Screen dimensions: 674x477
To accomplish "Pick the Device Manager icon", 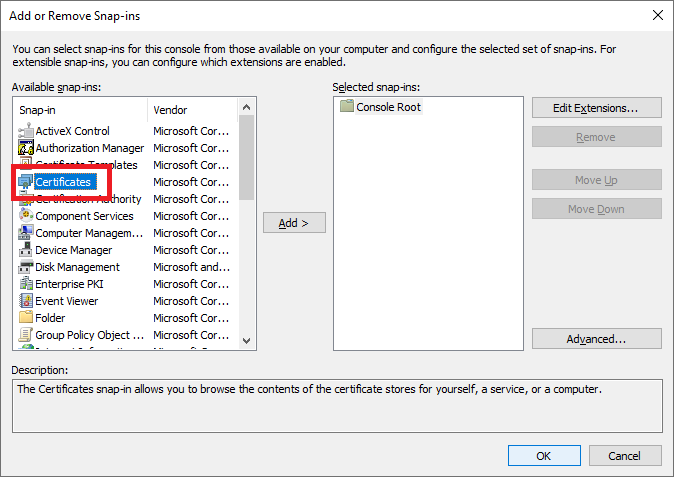I will (x=26, y=250).
